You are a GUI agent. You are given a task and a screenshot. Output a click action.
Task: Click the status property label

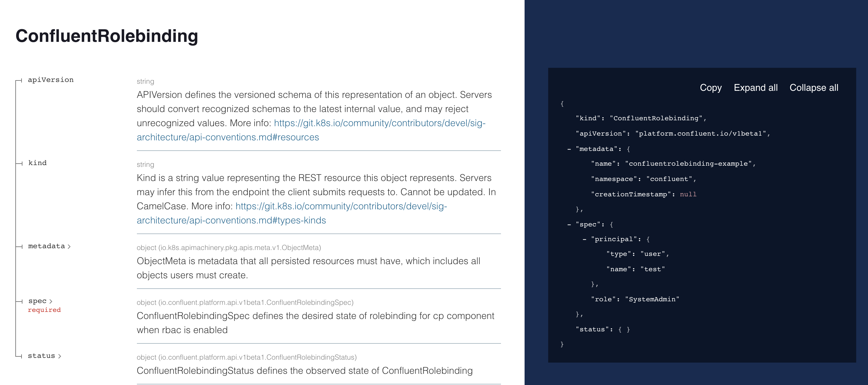[x=41, y=356]
